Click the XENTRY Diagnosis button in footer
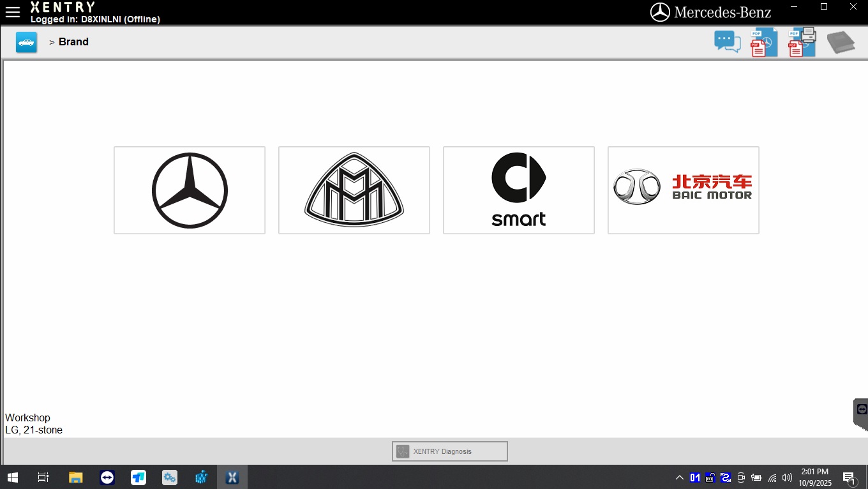868x489 pixels. 450,451
